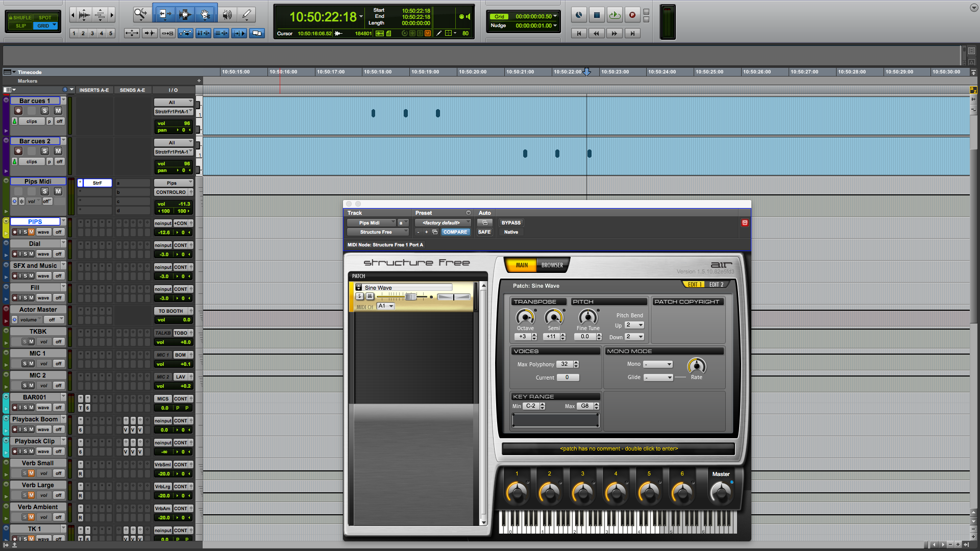Toggle Insertion Follows Playback button

click(x=239, y=33)
